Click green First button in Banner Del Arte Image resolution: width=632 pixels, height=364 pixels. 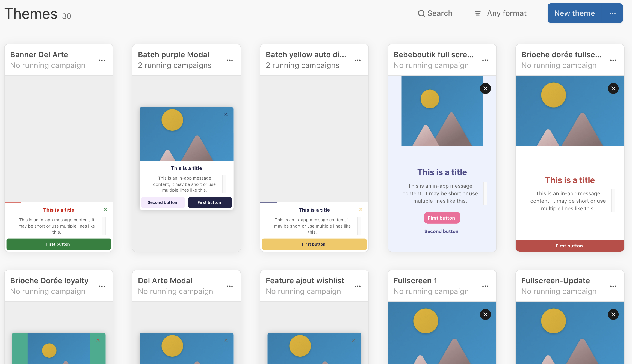[58, 244]
